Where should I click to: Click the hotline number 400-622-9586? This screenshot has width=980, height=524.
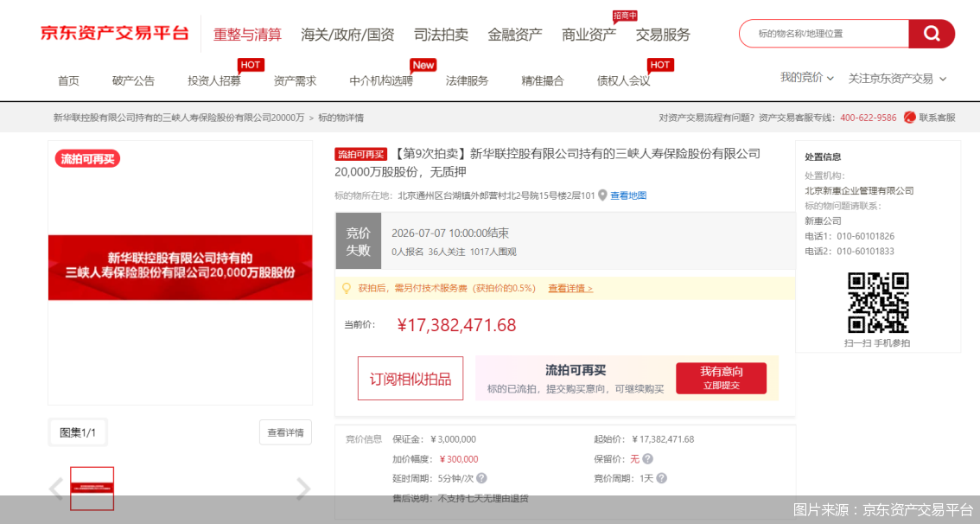(869, 118)
